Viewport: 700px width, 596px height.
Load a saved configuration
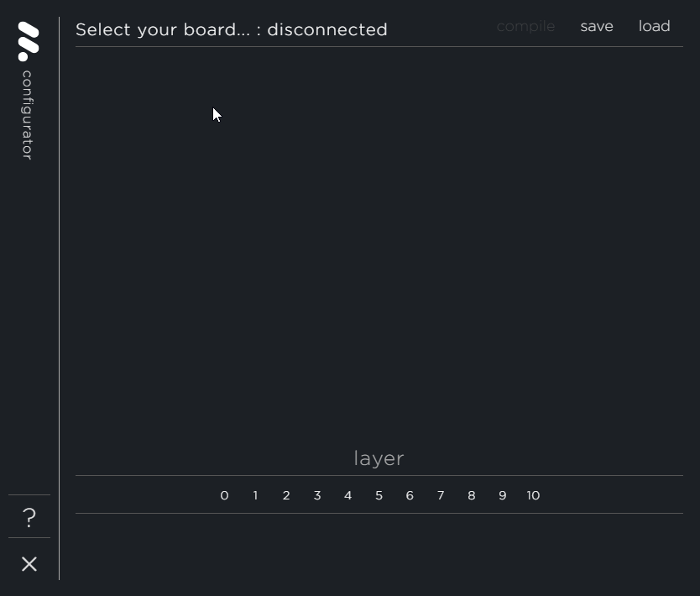click(x=654, y=26)
